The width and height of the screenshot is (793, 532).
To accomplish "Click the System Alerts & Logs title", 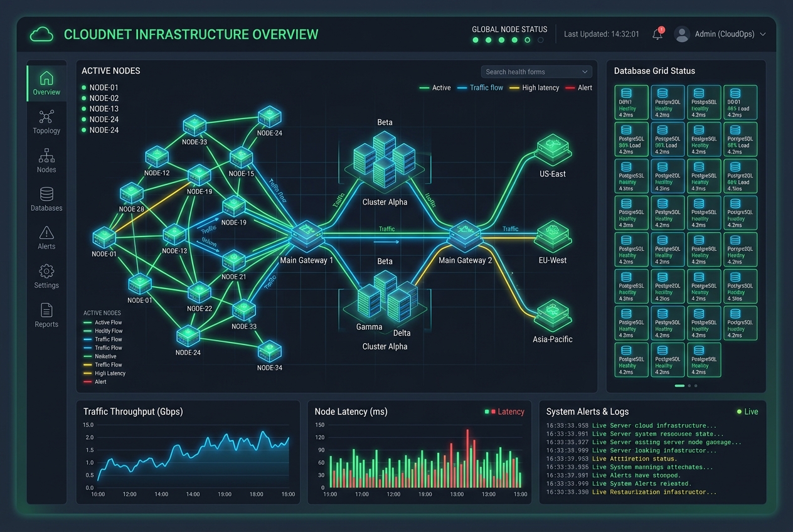I will point(587,412).
